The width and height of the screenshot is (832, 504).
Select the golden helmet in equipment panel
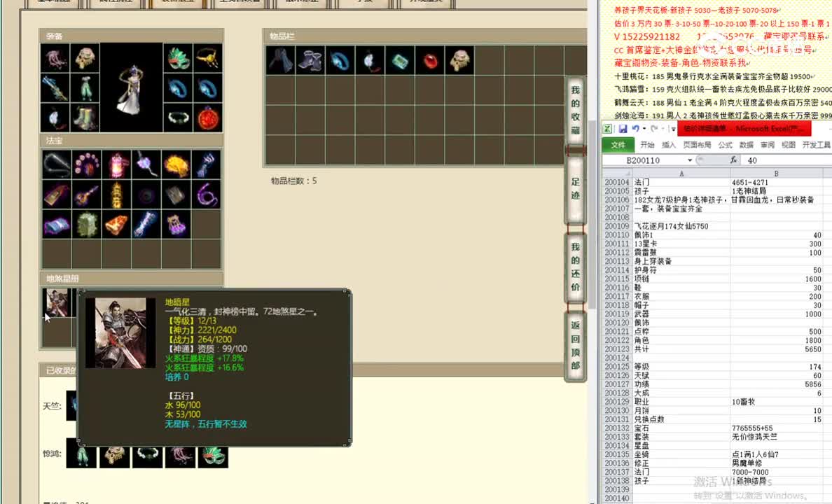[x=85, y=58]
